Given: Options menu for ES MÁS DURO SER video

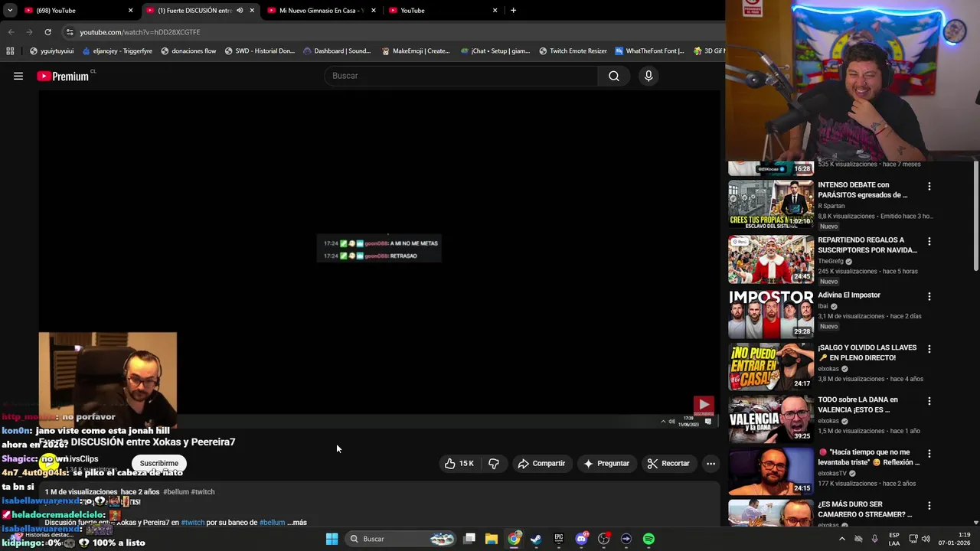Looking at the screenshot, I should pyautogui.click(x=929, y=506).
